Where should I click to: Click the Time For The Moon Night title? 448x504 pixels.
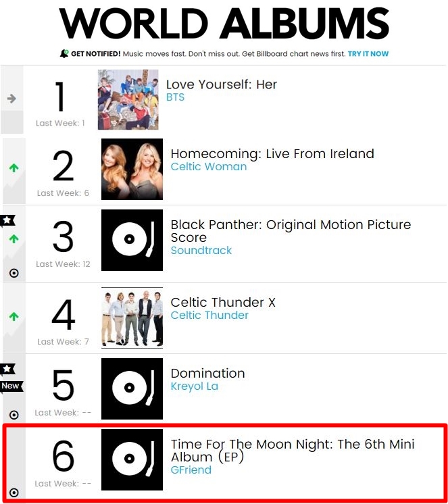pos(292,445)
